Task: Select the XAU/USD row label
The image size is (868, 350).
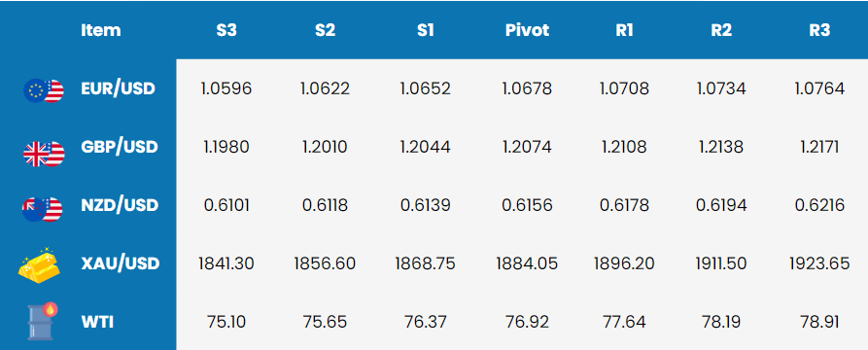Action: [121, 263]
